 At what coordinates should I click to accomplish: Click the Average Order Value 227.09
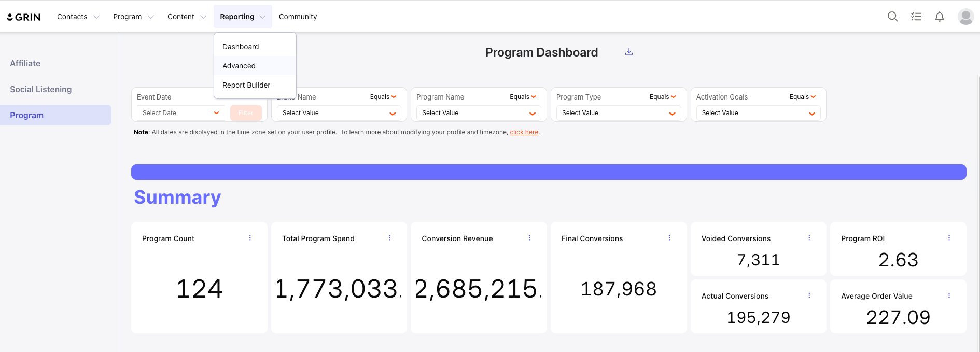pos(898,317)
